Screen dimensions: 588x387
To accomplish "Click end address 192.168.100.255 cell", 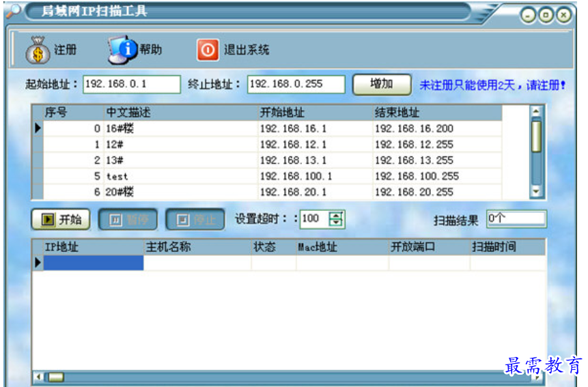I will tap(437, 176).
